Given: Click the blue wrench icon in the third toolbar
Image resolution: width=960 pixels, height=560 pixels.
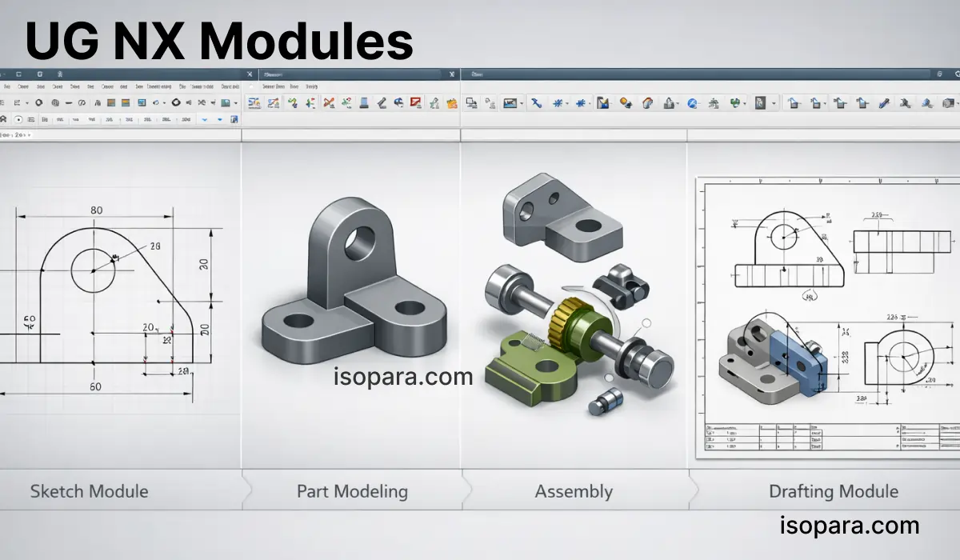Looking at the screenshot, I should 537,102.
